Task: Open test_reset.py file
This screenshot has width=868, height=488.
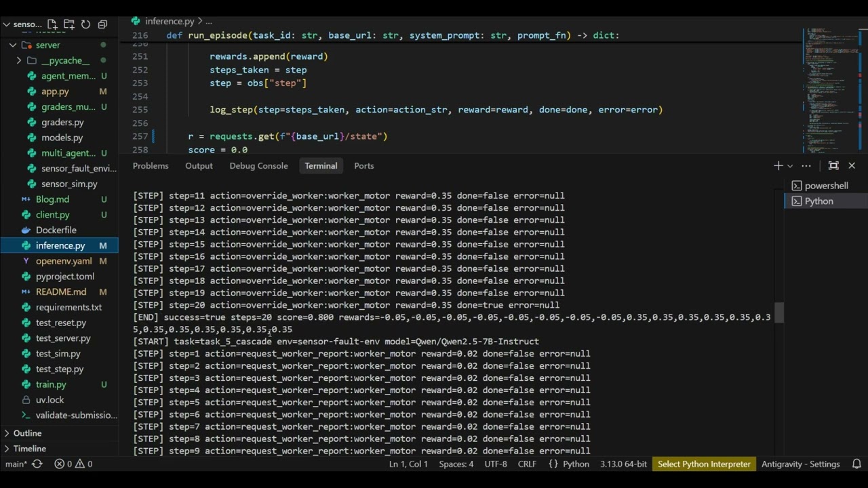Action: pos(61,323)
